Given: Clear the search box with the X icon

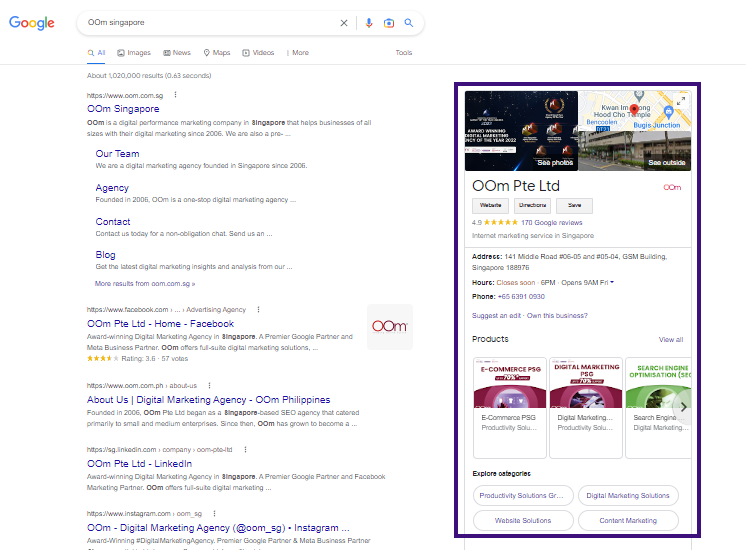Looking at the screenshot, I should tap(344, 23).
